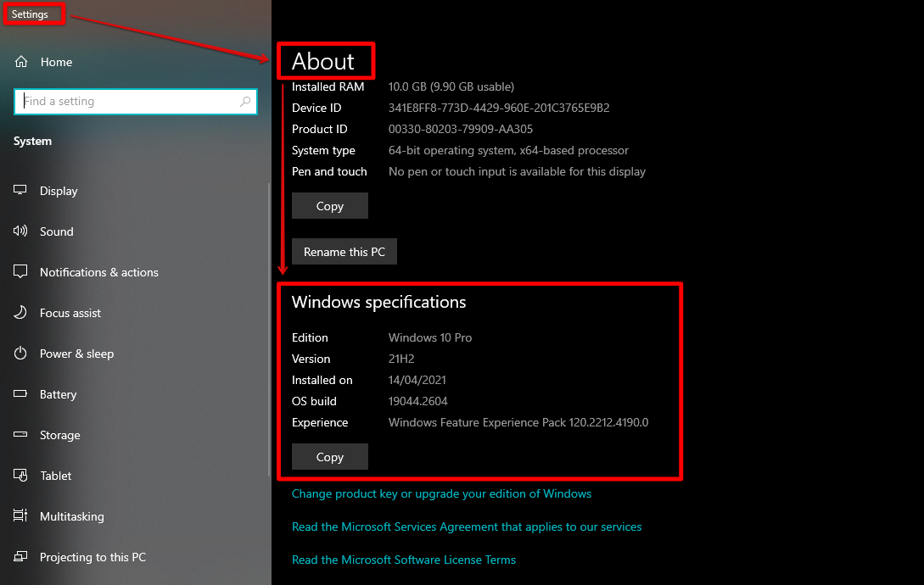The height and width of the screenshot is (585, 924).
Task: Open Change product key or upgrade link
Action: click(441, 493)
